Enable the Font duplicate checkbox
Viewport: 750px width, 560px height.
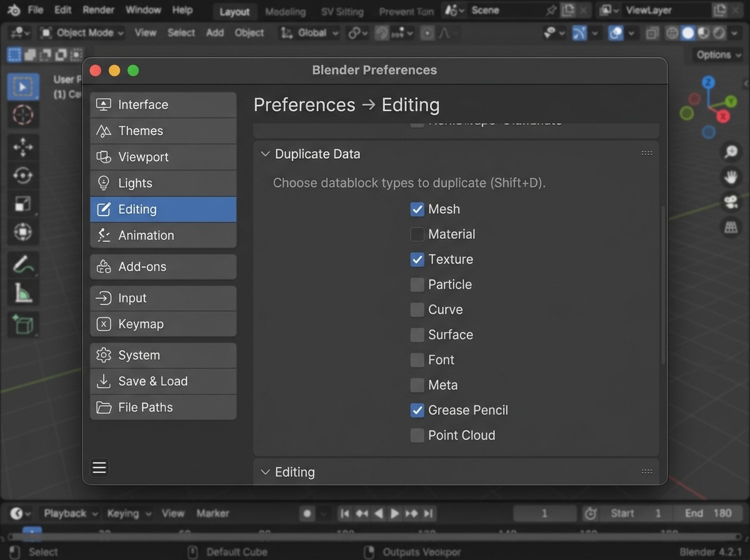point(417,360)
